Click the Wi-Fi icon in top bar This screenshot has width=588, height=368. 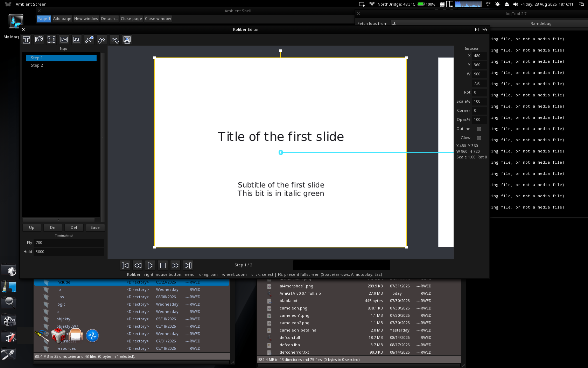click(x=372, y=4)
